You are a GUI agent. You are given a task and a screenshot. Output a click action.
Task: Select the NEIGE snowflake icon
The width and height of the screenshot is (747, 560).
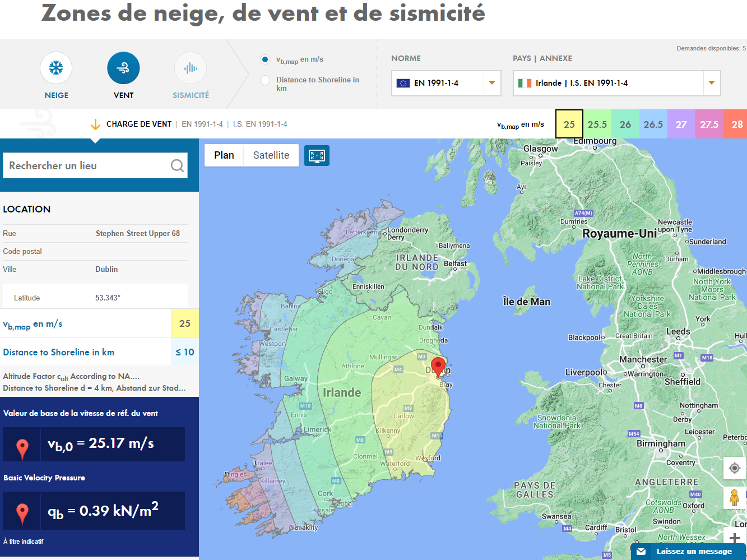coord(56,67)
